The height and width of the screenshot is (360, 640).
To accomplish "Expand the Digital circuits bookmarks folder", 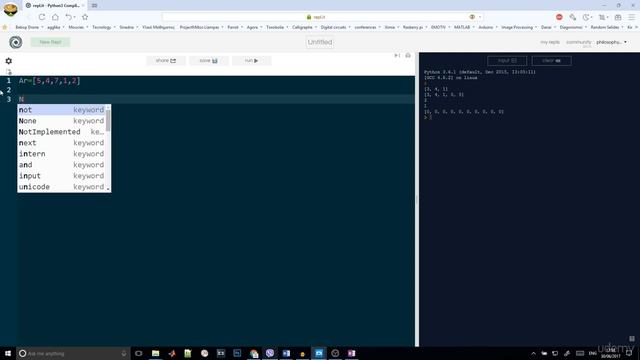I will click(x=336, y=27).
